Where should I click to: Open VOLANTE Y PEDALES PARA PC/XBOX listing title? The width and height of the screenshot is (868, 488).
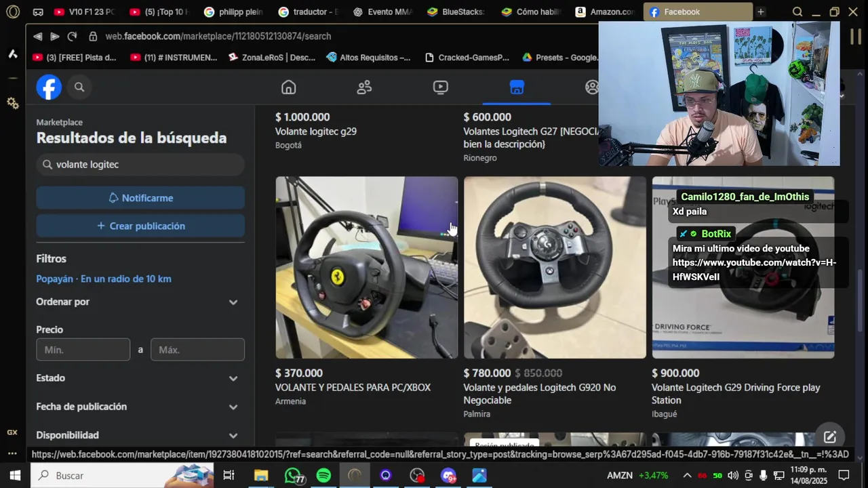tap(353, 388)
